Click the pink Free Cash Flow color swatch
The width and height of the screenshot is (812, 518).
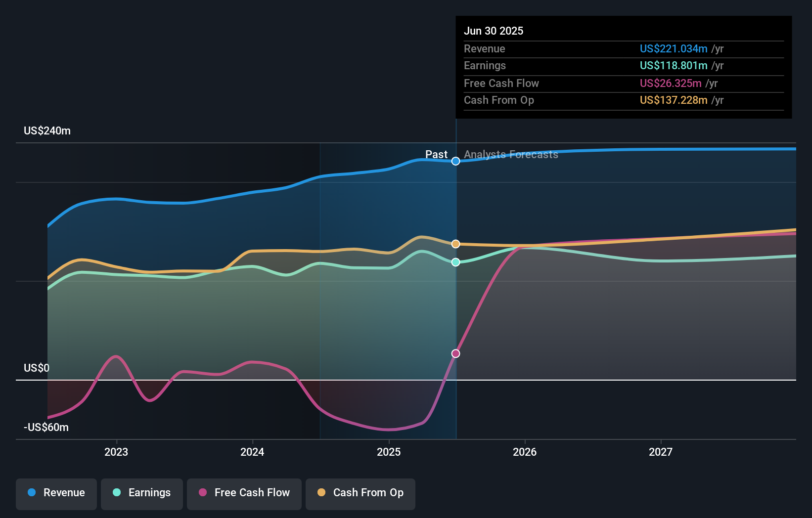203,493
